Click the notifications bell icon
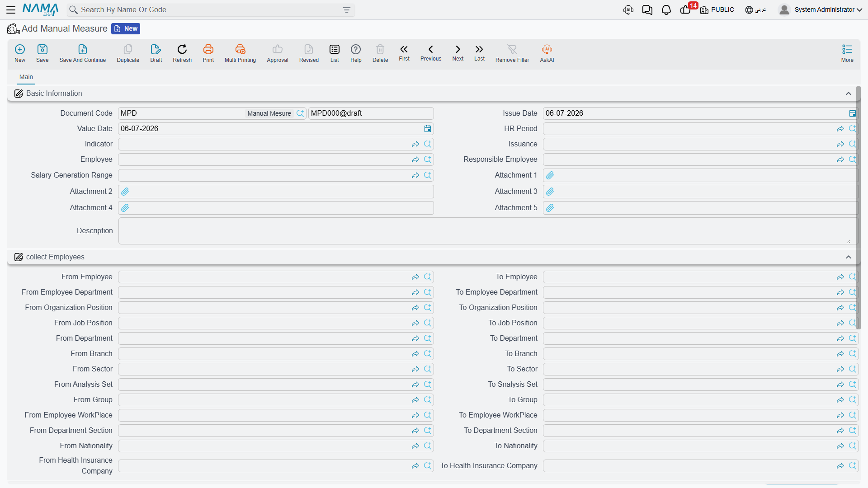 (x=666, y=10)
